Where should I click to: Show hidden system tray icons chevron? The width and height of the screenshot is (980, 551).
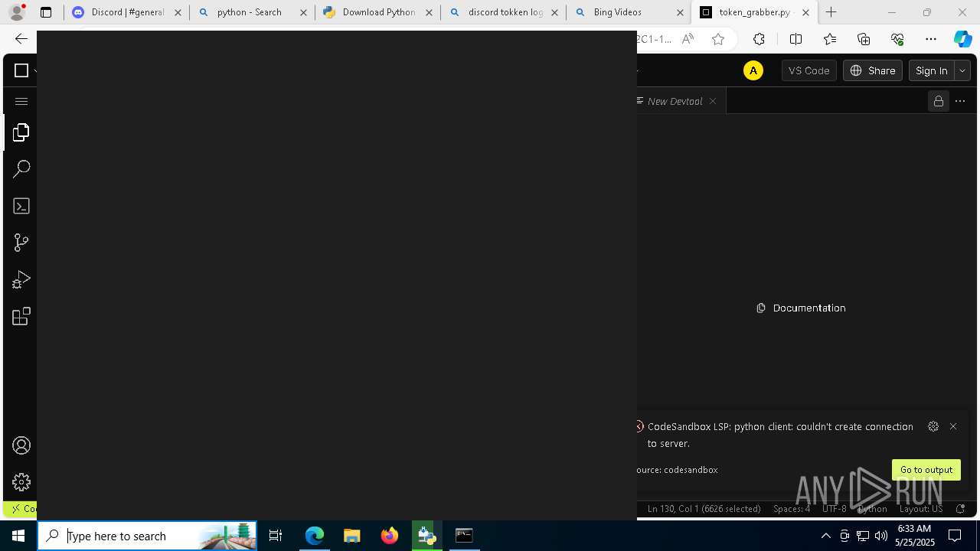[826, 536]
